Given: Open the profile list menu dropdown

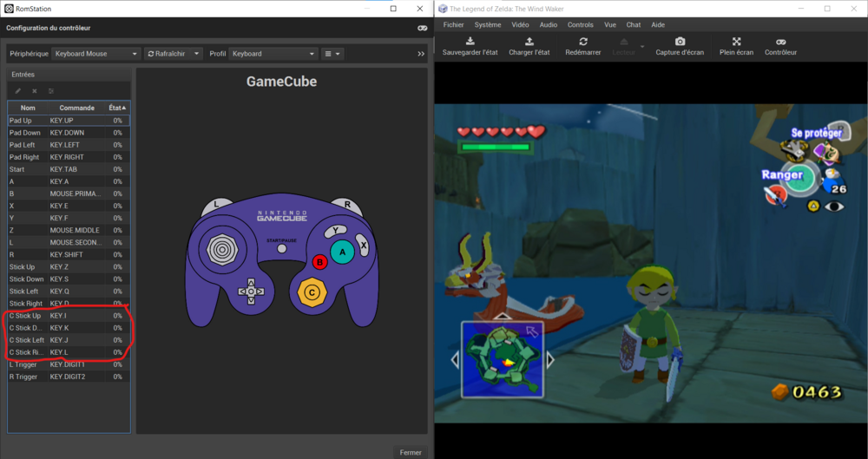Looking at the screenshot, I should (332, 54).
